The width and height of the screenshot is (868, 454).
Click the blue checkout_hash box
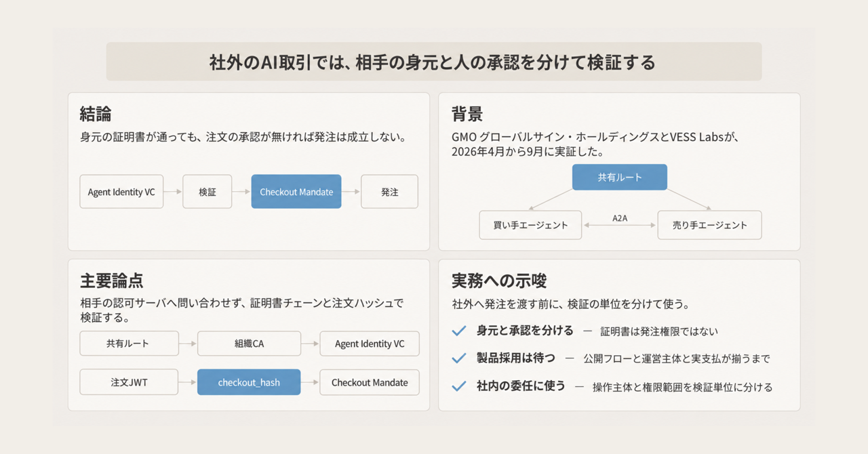tap(249, 382)
